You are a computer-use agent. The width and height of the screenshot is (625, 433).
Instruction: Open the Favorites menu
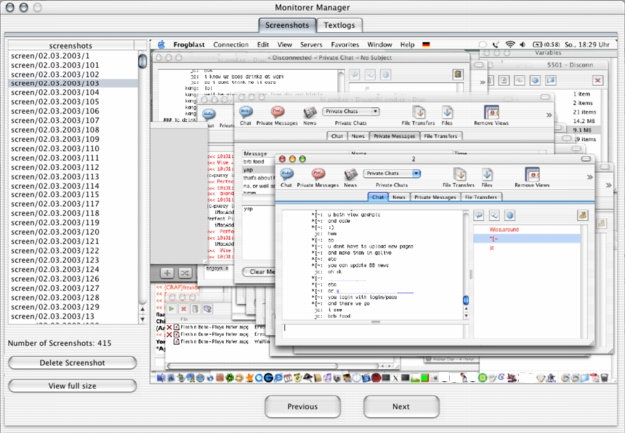[x=345, y=45]
